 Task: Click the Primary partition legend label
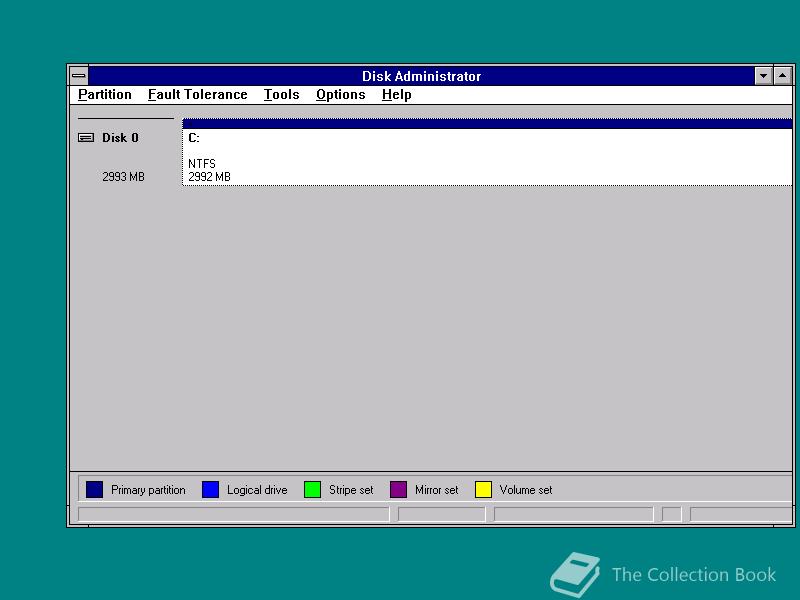148,490
